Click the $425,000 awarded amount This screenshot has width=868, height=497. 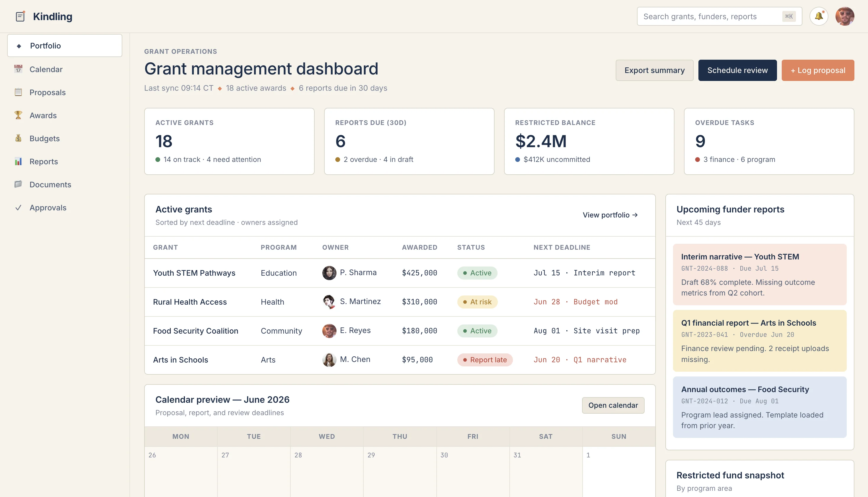click(x=419, y=273)
